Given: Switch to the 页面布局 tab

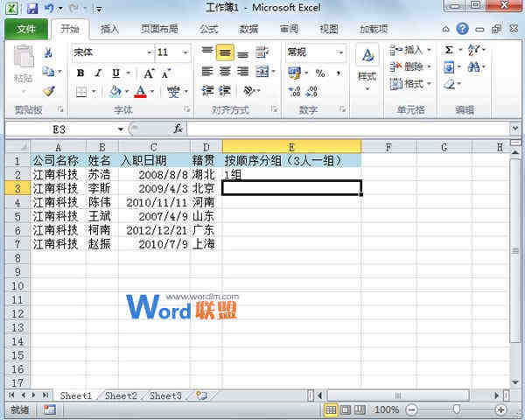Looking at the screenshot, I should coord(159,29).
